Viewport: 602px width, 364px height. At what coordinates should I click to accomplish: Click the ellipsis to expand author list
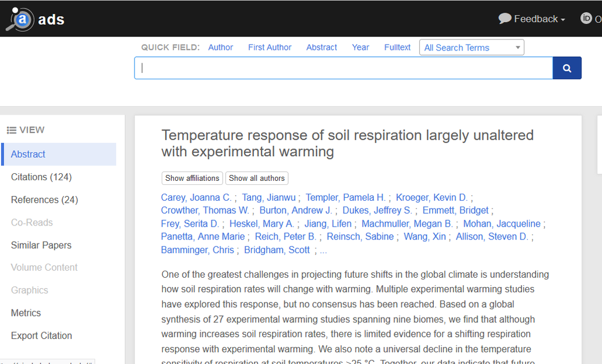323,250
